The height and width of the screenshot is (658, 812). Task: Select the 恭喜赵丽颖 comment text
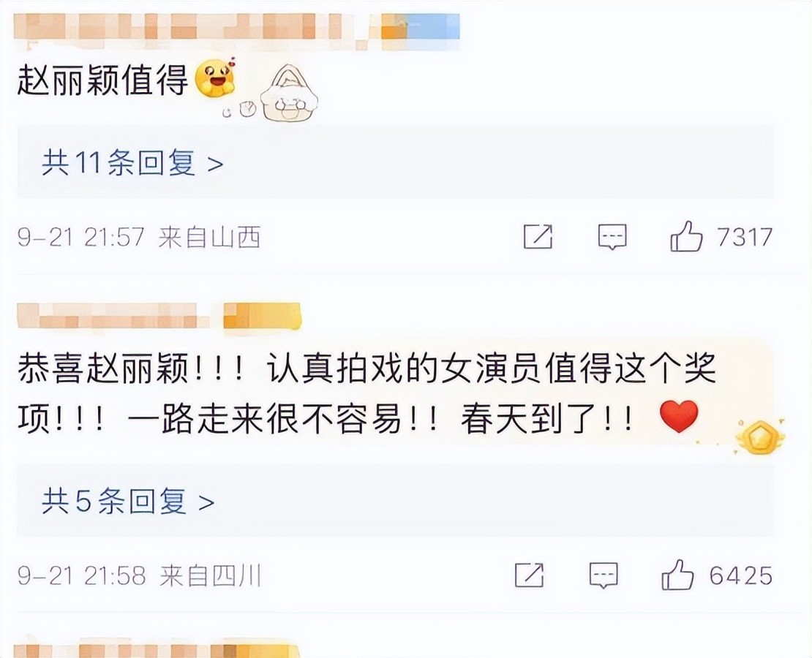click(x=367, y=393)
